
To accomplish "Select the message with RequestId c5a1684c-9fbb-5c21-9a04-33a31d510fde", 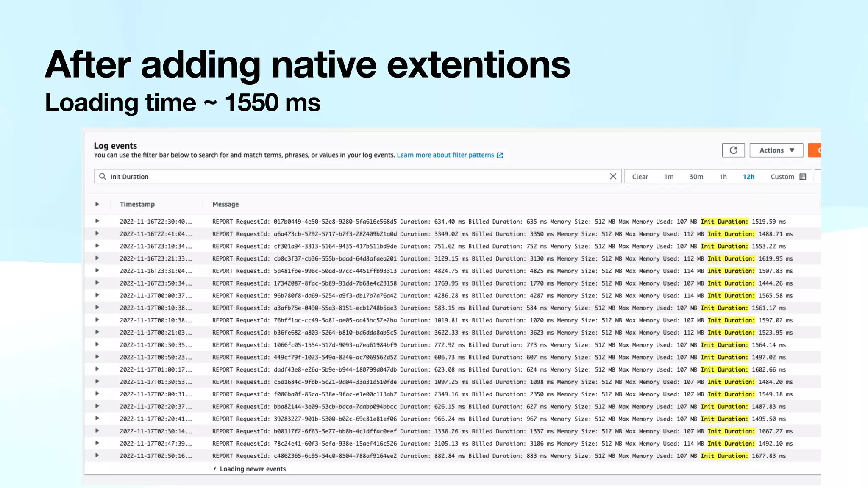I will pos(502,382).
